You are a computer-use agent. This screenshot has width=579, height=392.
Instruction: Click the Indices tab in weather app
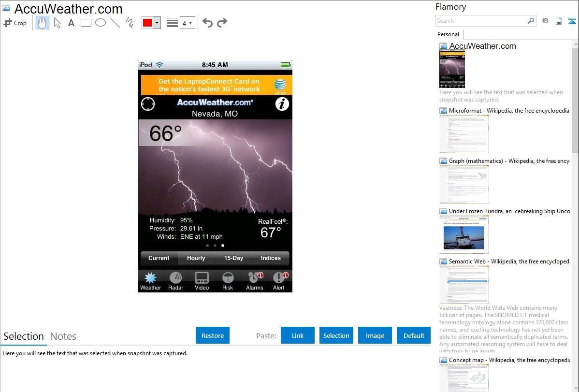[271, 258]
